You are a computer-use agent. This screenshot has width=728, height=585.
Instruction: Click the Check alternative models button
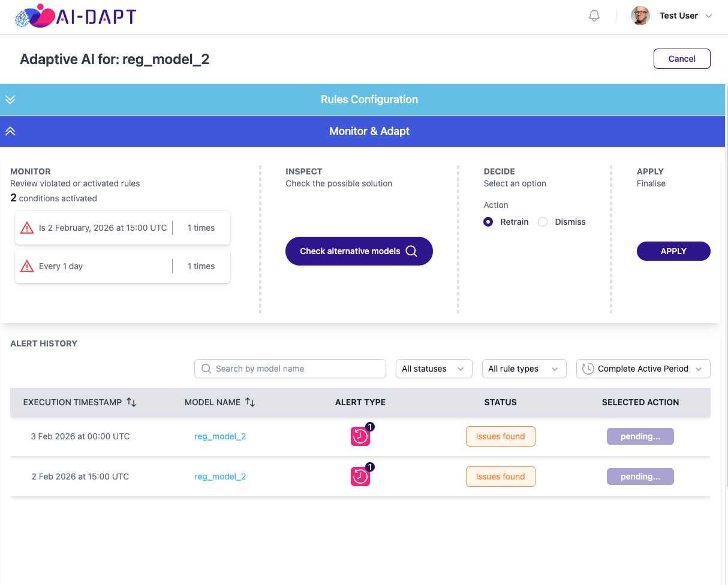pos(359,251)
